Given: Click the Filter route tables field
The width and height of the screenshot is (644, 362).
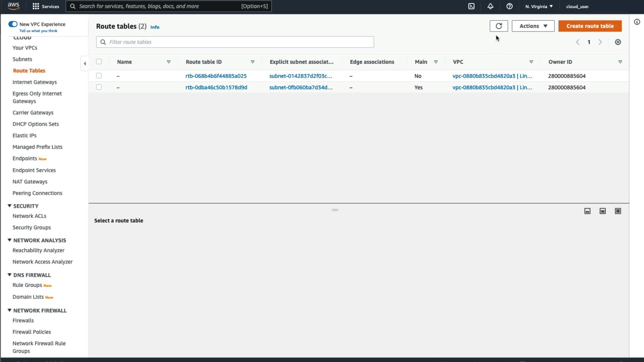Looking at the screenshot, I should 235,42.
